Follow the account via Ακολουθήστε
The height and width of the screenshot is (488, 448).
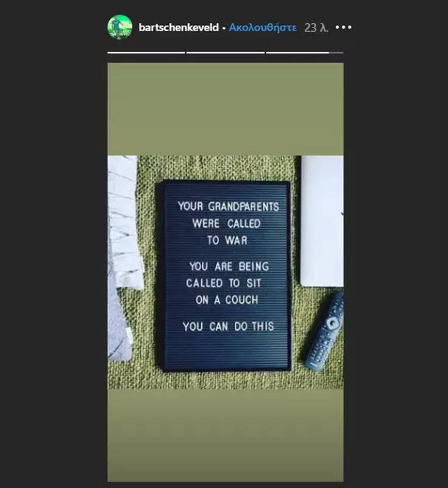pos(263,27)
